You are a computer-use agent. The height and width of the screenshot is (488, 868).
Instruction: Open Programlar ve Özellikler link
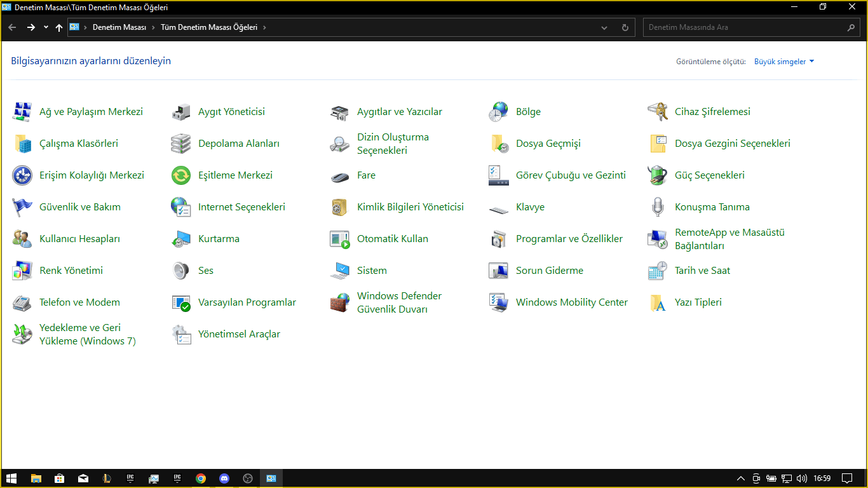(569, 239)
